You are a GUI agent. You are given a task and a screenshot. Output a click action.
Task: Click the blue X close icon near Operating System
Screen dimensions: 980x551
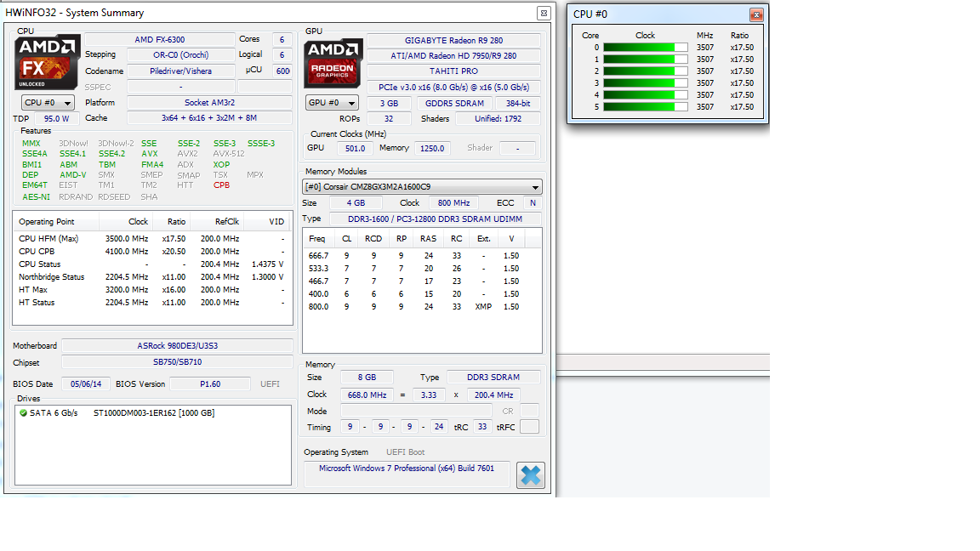pos(531,475)
